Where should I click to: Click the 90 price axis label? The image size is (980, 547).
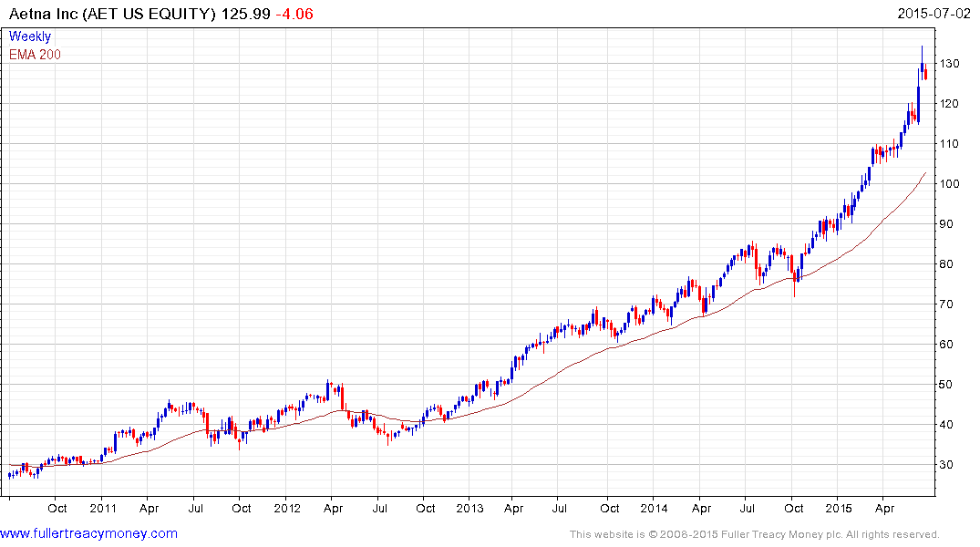click(x=946, y=223)
